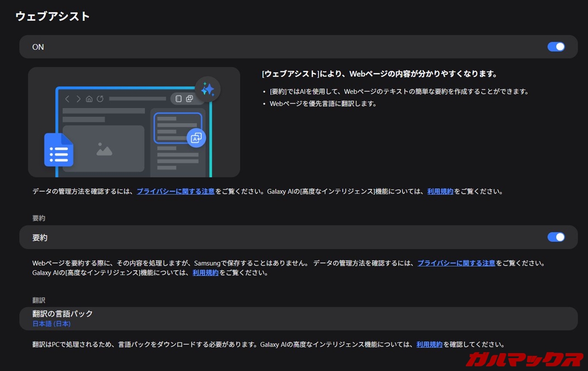This screenshot has height=371, width=588.
Task: Click the small translate icon in illustration toolbar
Action: click(x=189, y=99)
